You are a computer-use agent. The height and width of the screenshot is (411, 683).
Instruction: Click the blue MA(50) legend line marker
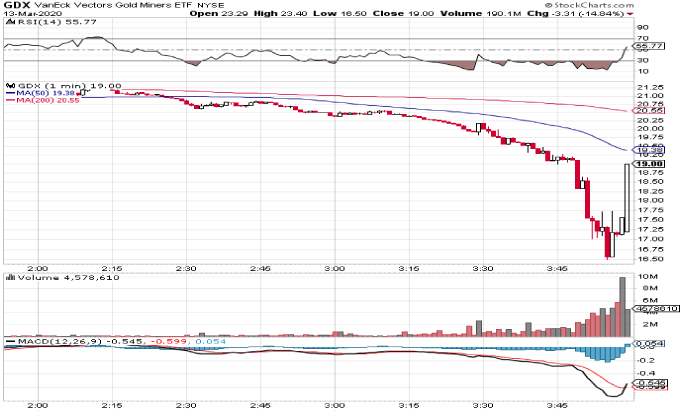[9, 93]
